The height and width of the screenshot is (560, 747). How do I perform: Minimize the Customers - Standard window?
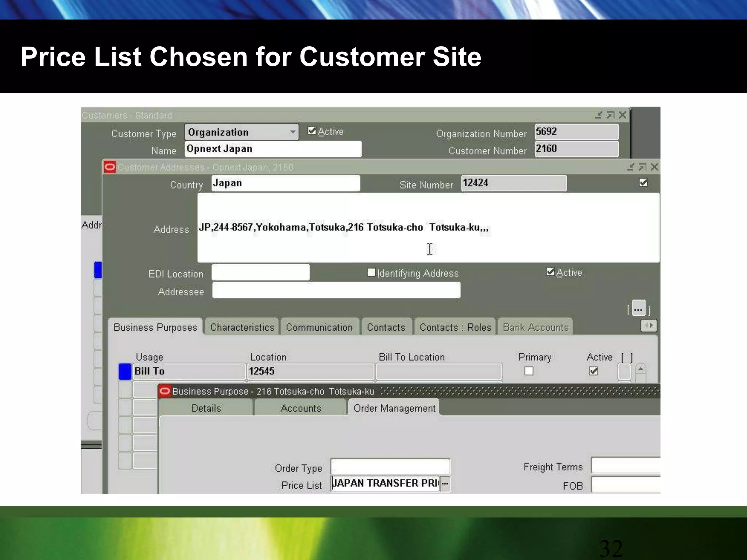(599, 115)
